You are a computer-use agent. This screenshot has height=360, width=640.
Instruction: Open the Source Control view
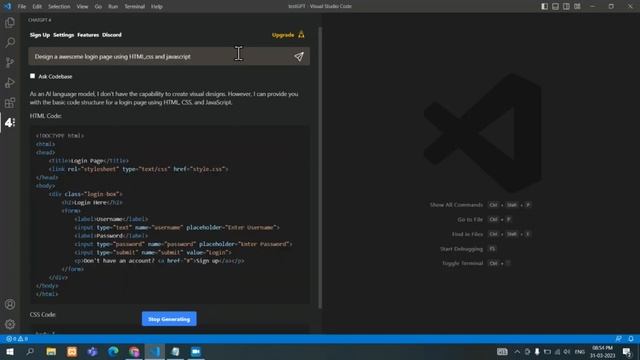pos(10,62)
